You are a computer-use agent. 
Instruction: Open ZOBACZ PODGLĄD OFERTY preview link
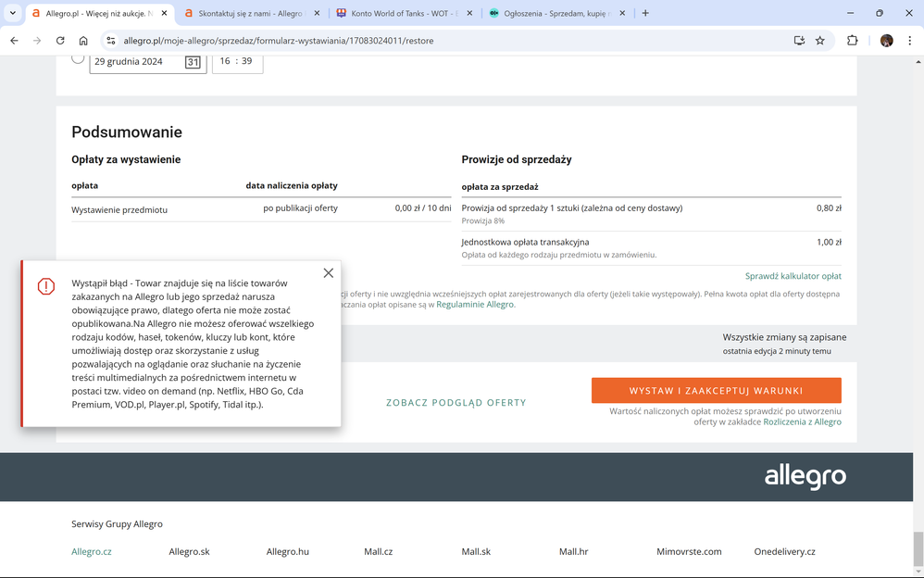[x=456, y=402]
